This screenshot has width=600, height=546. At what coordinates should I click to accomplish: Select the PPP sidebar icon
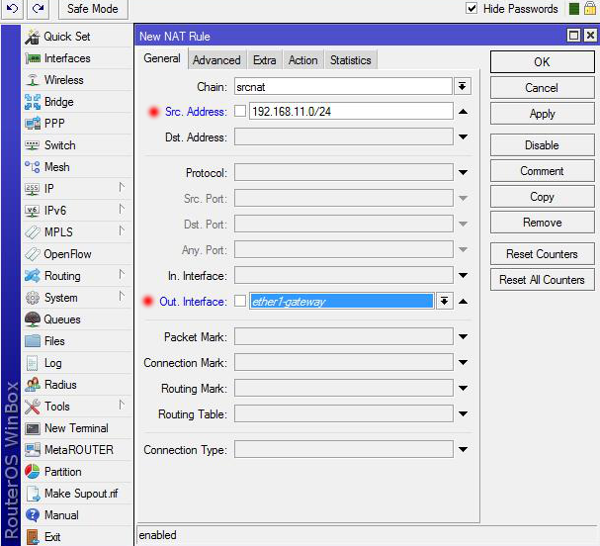pos(33,124)
